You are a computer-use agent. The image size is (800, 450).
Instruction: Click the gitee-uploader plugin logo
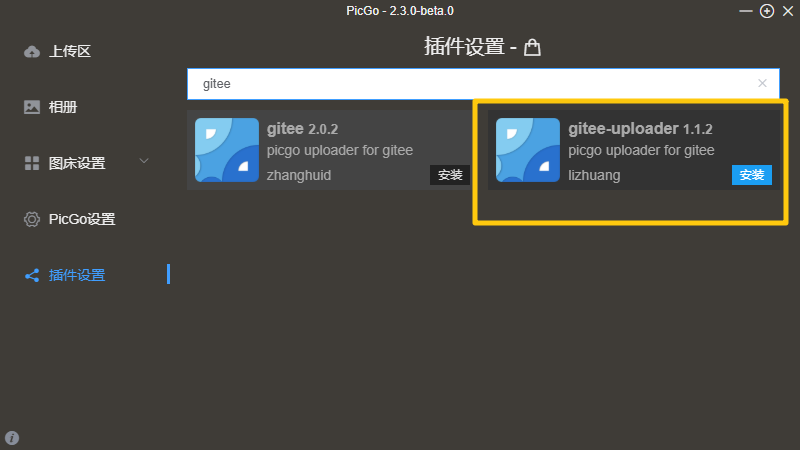(x=528, y=150)
